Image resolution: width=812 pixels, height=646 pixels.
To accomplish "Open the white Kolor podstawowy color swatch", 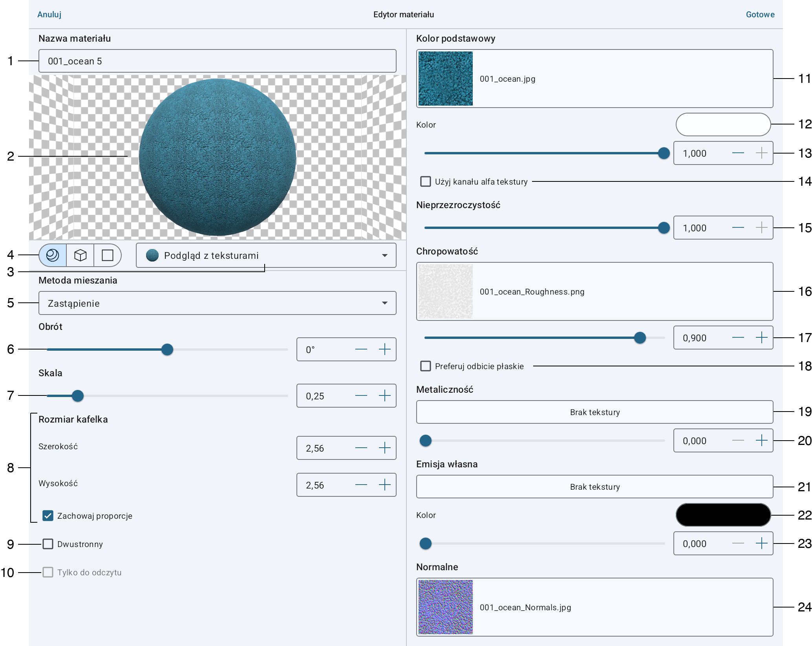I will [723, 124].
